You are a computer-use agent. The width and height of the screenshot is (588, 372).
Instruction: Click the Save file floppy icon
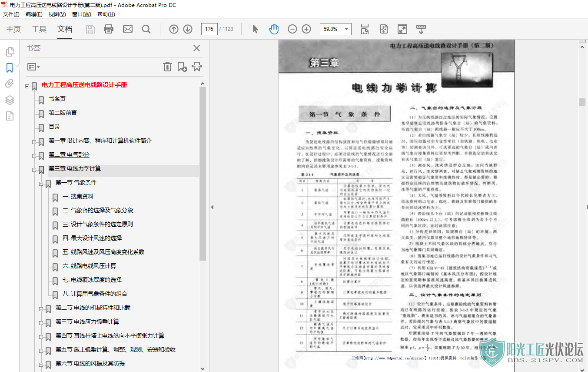pos(90,29)
